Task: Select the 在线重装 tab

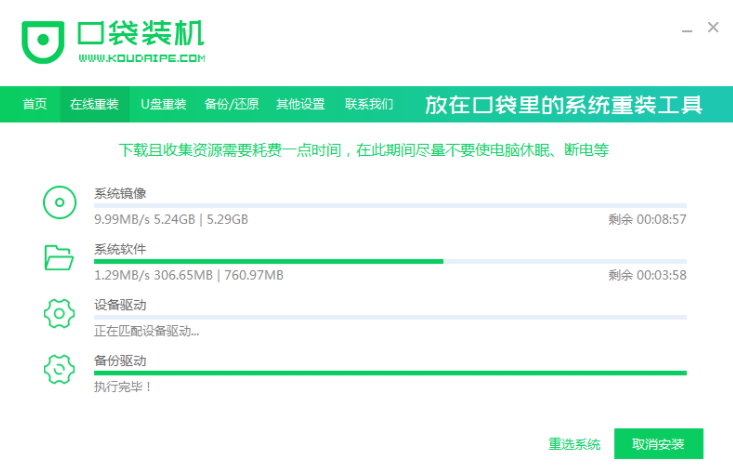Action: 94,104
